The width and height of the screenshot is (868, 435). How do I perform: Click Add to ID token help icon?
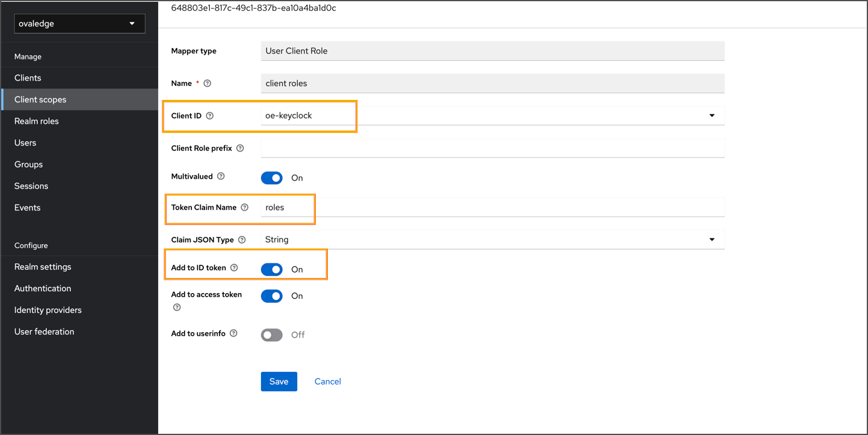point(234,268)
